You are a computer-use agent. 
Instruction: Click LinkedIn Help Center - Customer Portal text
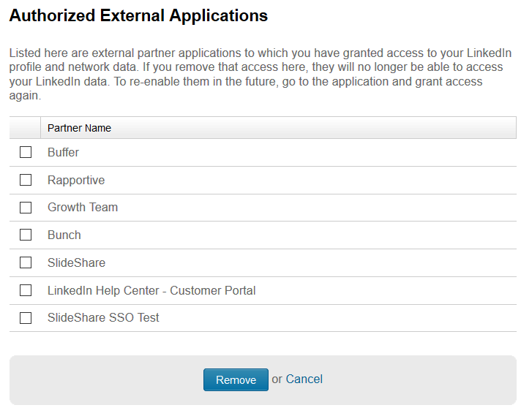pyautogui.click(x=151, y=290)
